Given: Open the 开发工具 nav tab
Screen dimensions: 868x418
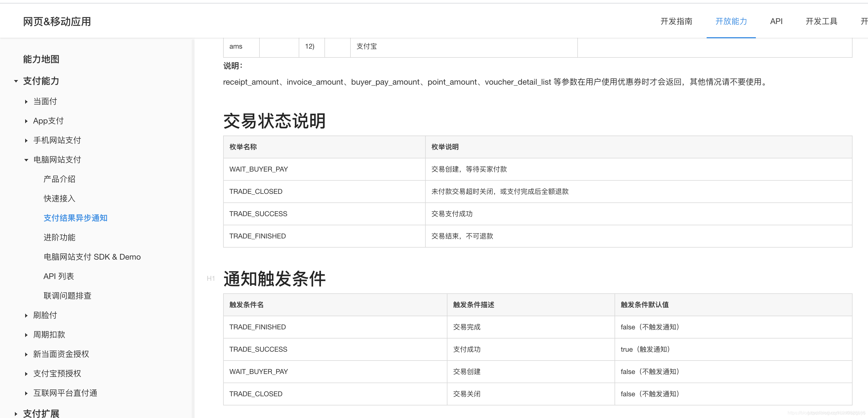Looking at the screenshot, I should click(x=821, y=21).
